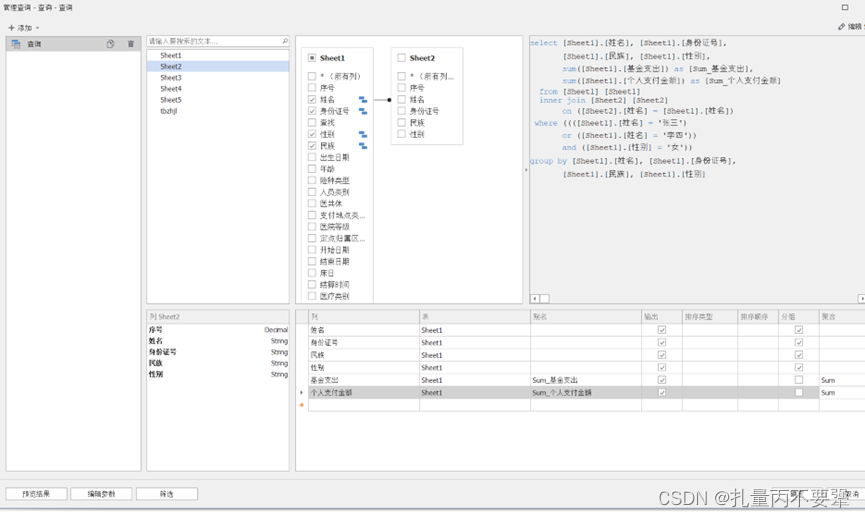Viewport: 865px width, 517px height.
Task: Toggle the Sheet2 select-all checkbox
Action: coord(401,59)
